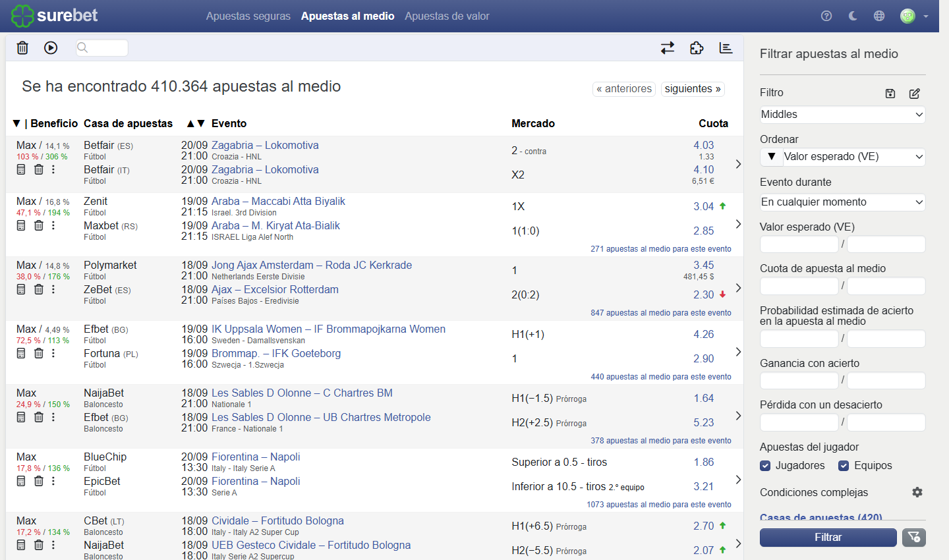This screenshot has height=560, width=949.
Task: Click the swap arrows toolbar icon
Action: pyautogui.click(x=668, y=47)
